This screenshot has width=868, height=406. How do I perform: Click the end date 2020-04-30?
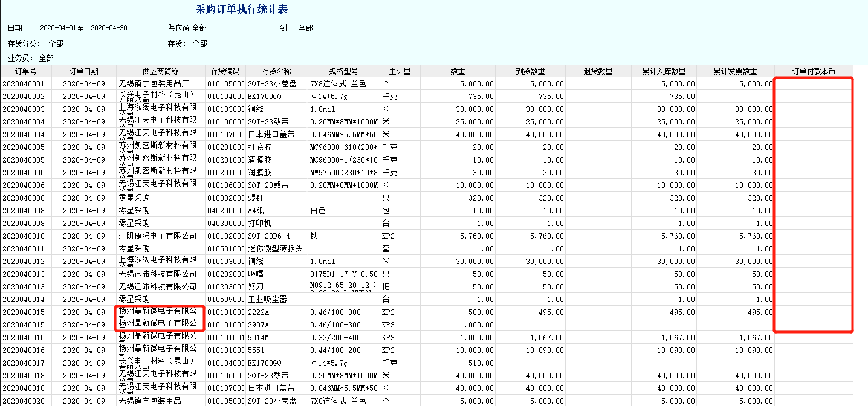click(109, 28)
